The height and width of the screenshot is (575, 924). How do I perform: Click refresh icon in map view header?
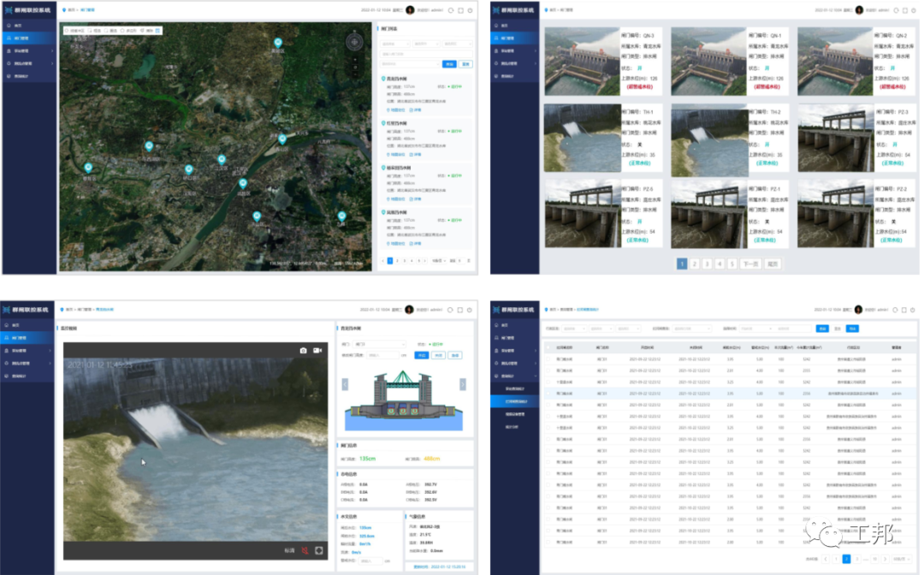point(451,10)
